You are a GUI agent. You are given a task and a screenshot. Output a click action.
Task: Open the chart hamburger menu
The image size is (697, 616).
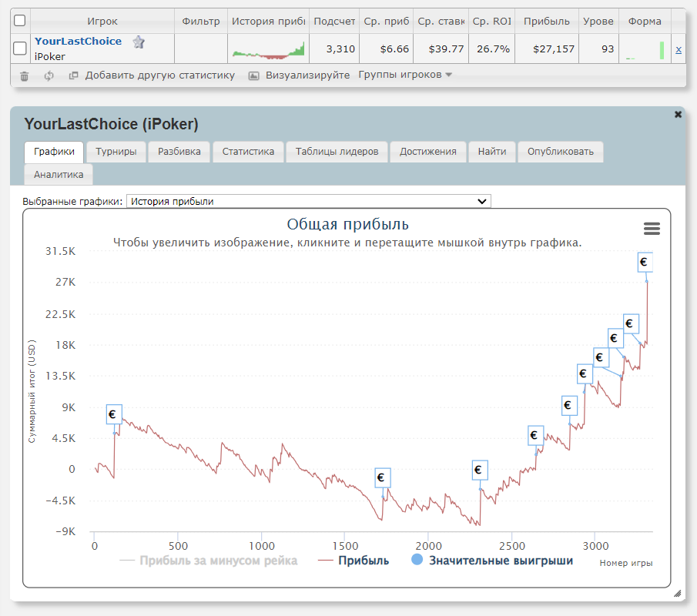tap(652, 229)
